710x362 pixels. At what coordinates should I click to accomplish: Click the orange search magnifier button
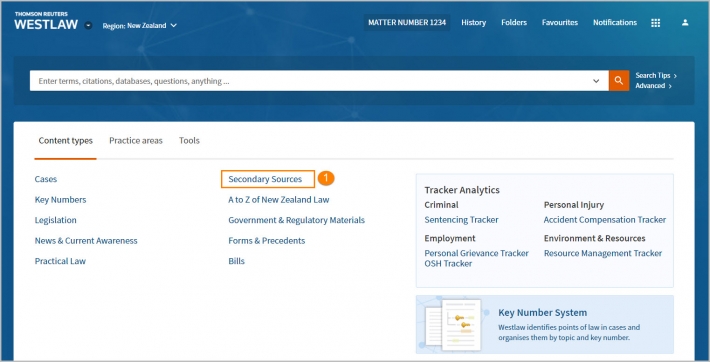[619, 81]
